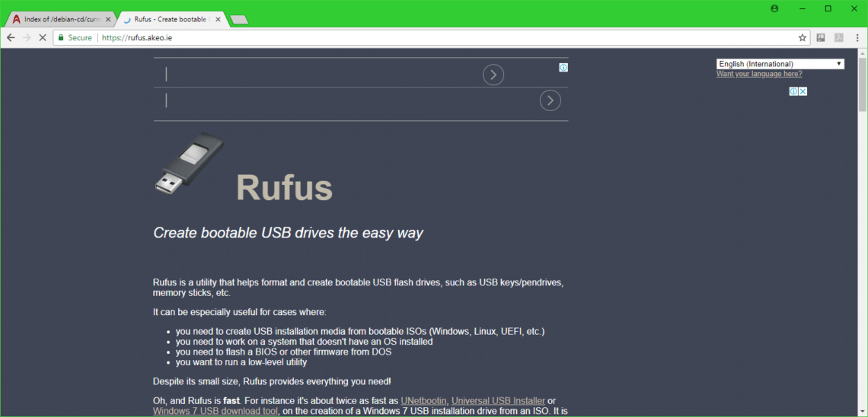
Task: Click the Rufus USB drive logo
Action: [189, 164]
